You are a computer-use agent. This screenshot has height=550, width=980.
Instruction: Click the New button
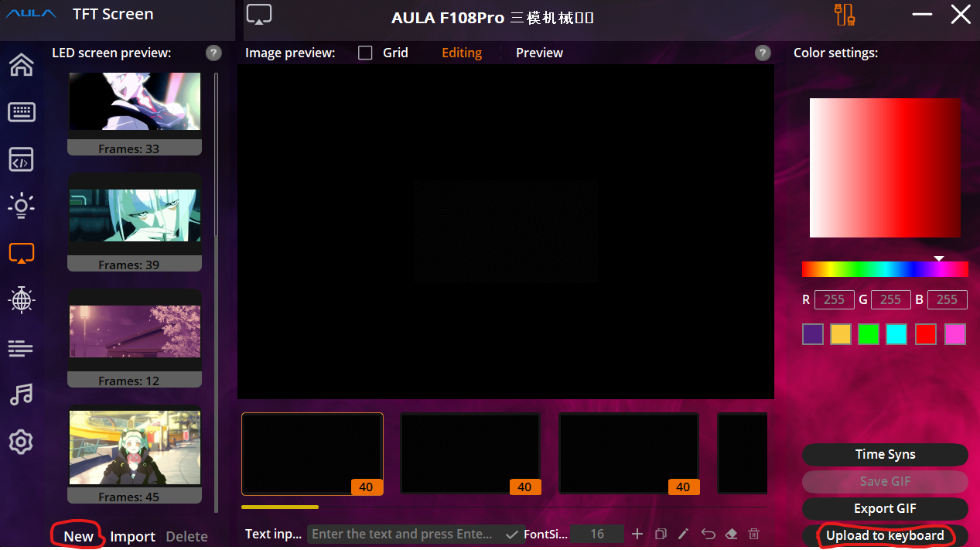(x=78, y=536)
